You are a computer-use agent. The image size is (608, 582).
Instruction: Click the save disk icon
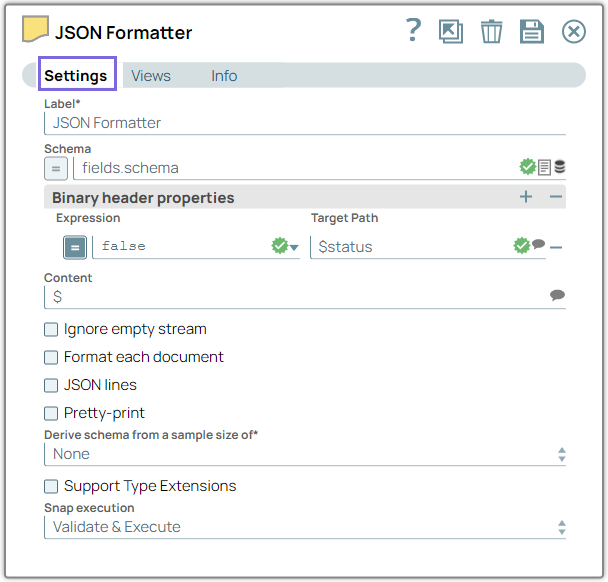click(531, 31)
